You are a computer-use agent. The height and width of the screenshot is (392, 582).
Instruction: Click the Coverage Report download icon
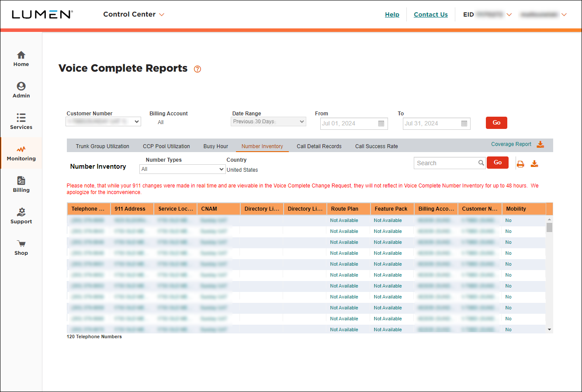tap(540, 144)
